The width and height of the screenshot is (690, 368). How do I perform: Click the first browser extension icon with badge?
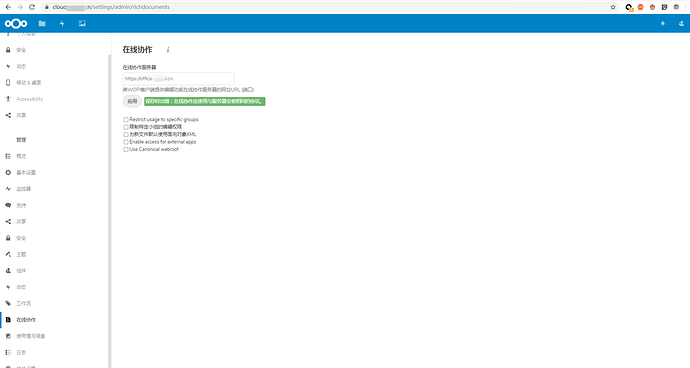tap(629, 7)
